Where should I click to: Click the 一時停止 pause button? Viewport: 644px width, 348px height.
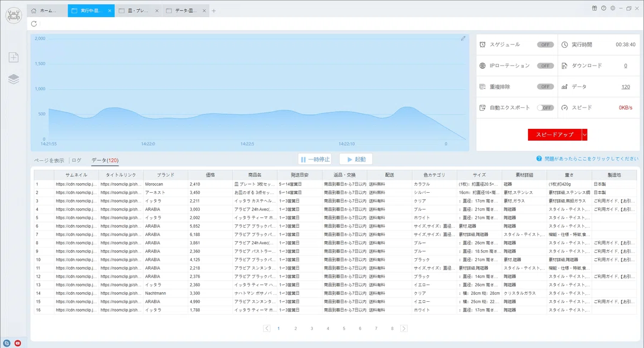click(x=315, y=160)
